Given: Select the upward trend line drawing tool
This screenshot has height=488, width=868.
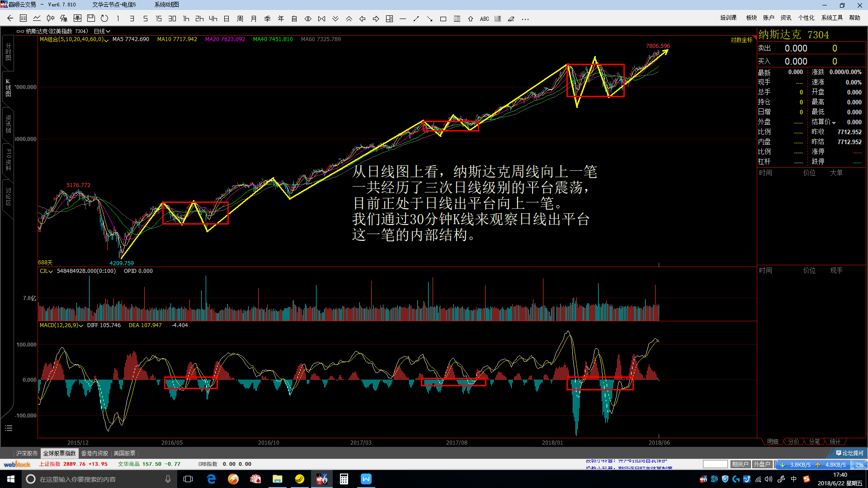Looking at the screenshot, I should point(416,19).
